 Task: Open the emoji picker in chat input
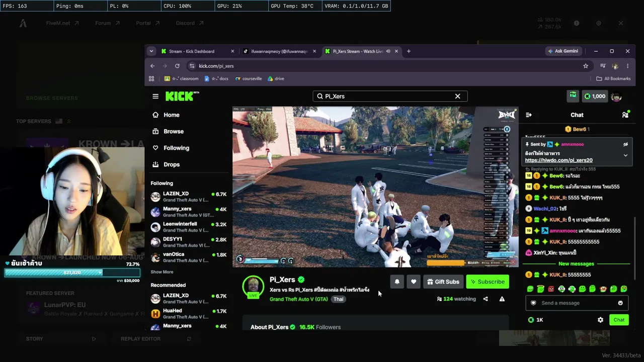tap(620, 303)
